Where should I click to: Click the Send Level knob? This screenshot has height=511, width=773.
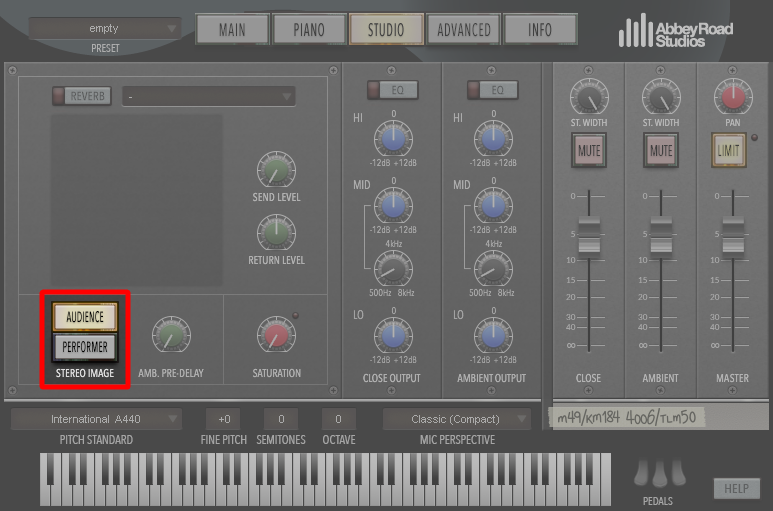(x=276, y=170)
